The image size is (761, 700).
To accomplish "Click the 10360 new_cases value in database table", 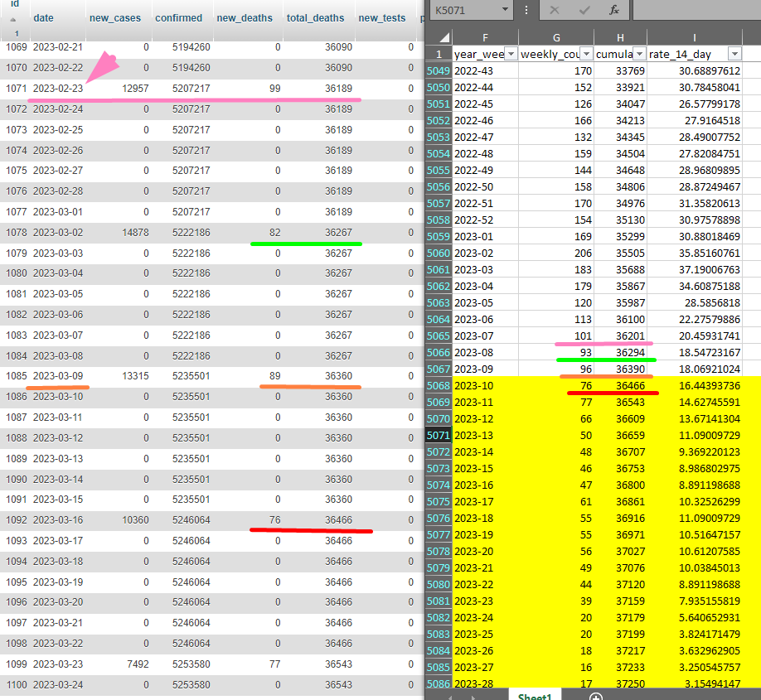I will coord(135,520).
